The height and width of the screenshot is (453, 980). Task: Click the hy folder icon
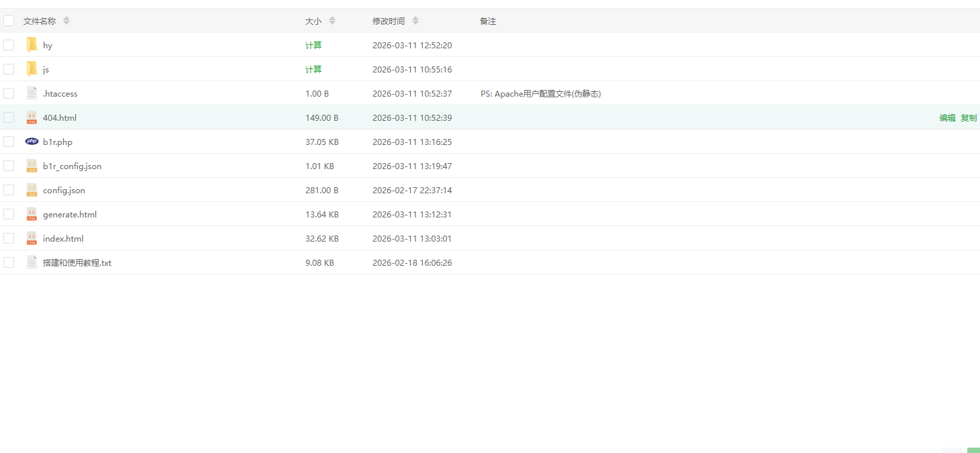point(32,45)
